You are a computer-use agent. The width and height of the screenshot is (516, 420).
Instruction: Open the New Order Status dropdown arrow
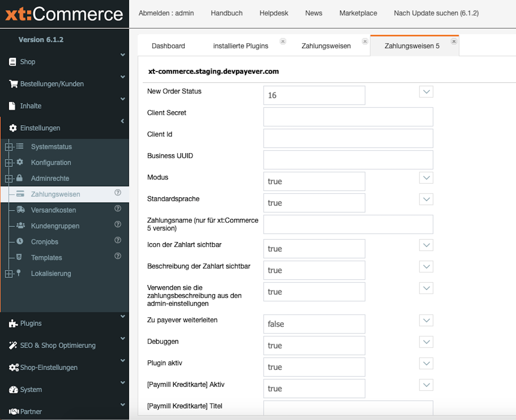[426, 92]
